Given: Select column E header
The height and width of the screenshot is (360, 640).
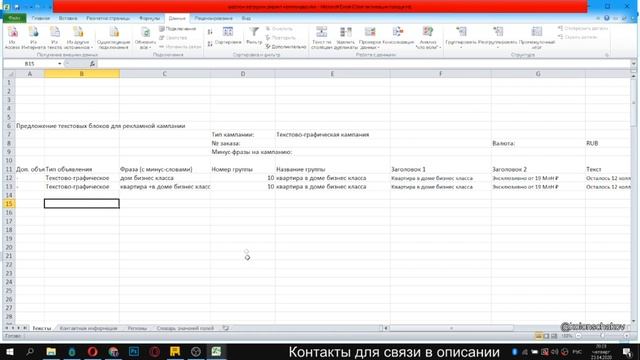Looking at the screenshot, I should [x=332, y=74].
